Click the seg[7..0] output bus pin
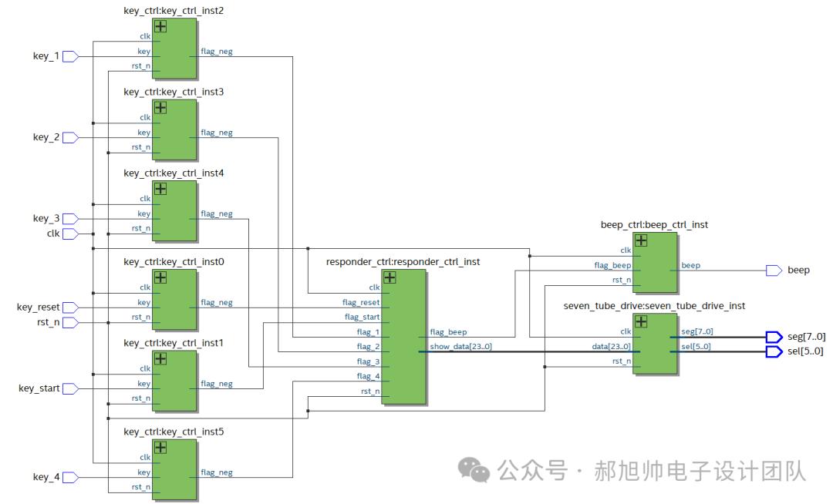 pyautogui.click(x=774, y=337)
